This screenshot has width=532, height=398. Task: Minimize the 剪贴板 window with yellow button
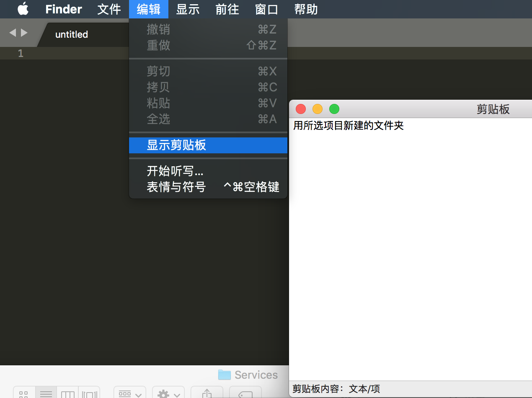pos(318,109)
